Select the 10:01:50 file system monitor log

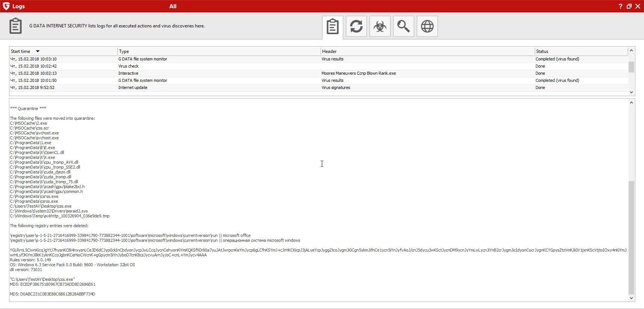tap(319, 80)
